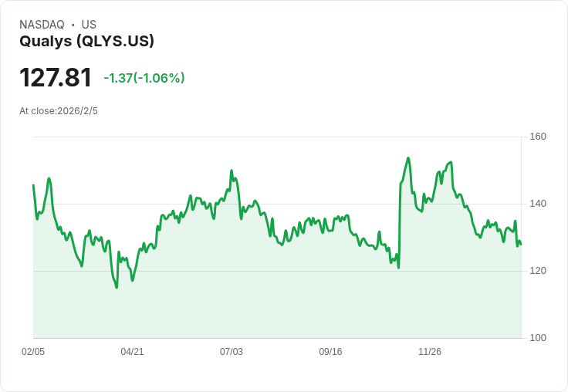Click the At close date text

pyautogui.click(x=59, y=110)
